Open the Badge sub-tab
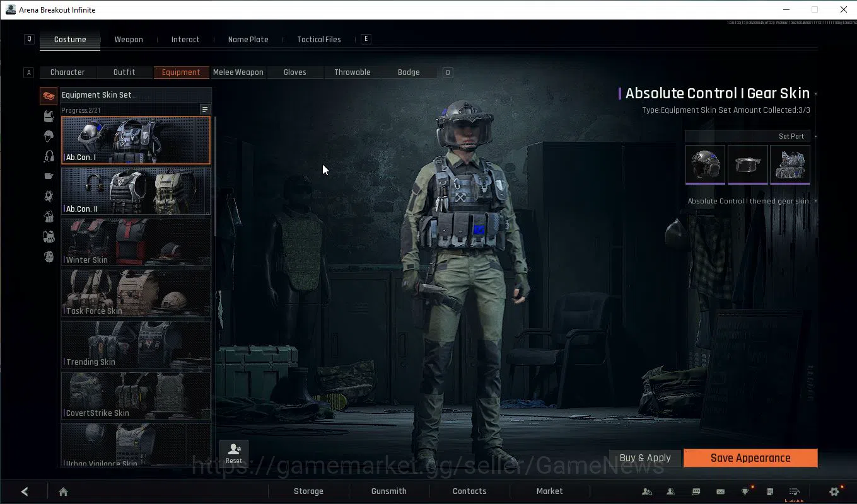Viewport: 857px width, 504px height. pyautogui.click(x=409, y=72)
